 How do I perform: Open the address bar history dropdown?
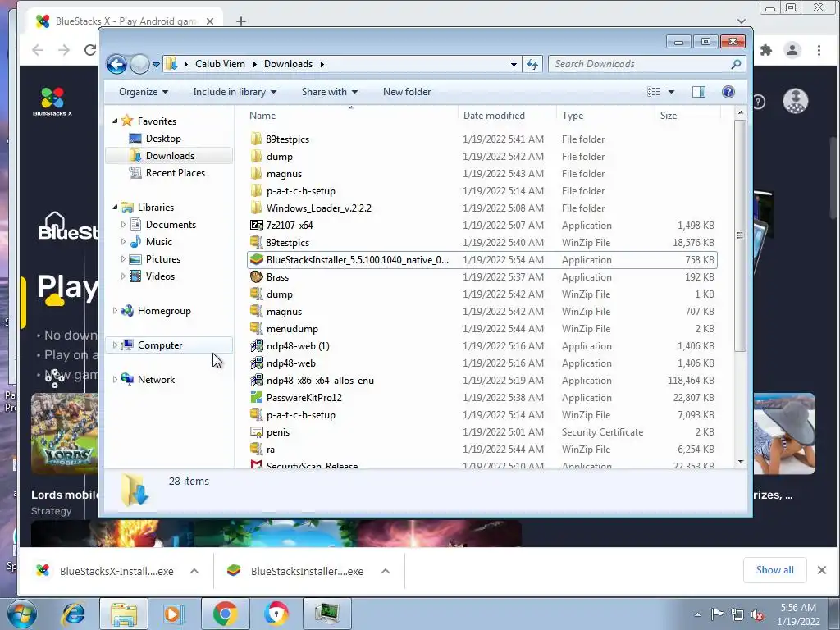click(x=514, y=64)
